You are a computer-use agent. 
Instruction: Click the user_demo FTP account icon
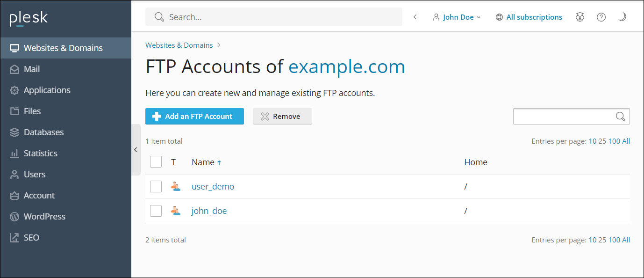(176, 187)
